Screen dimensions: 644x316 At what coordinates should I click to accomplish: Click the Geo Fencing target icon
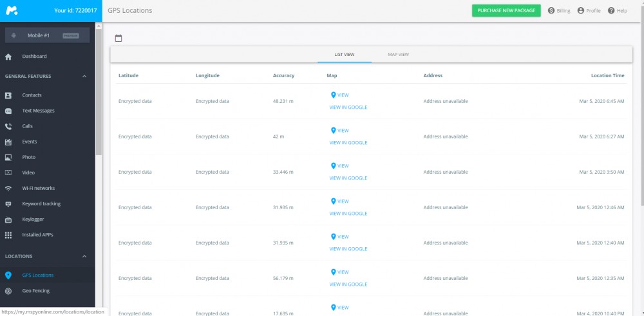(8, 291)
